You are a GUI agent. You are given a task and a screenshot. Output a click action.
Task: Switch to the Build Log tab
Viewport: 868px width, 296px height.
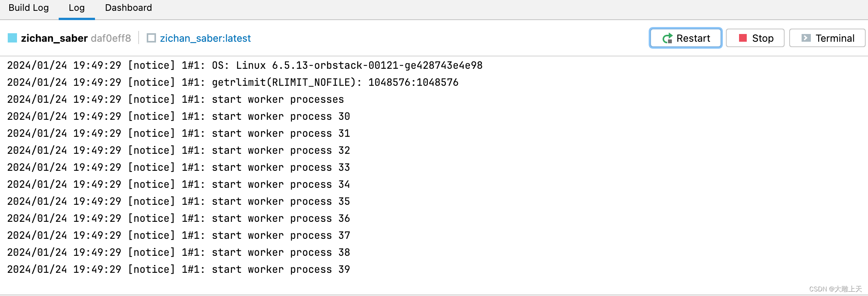29,8
